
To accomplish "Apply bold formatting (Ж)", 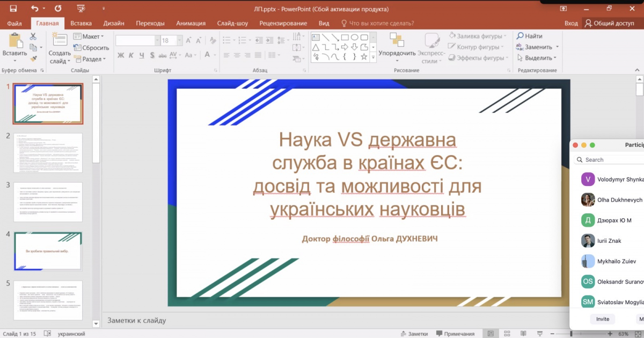I will point(121,55).
